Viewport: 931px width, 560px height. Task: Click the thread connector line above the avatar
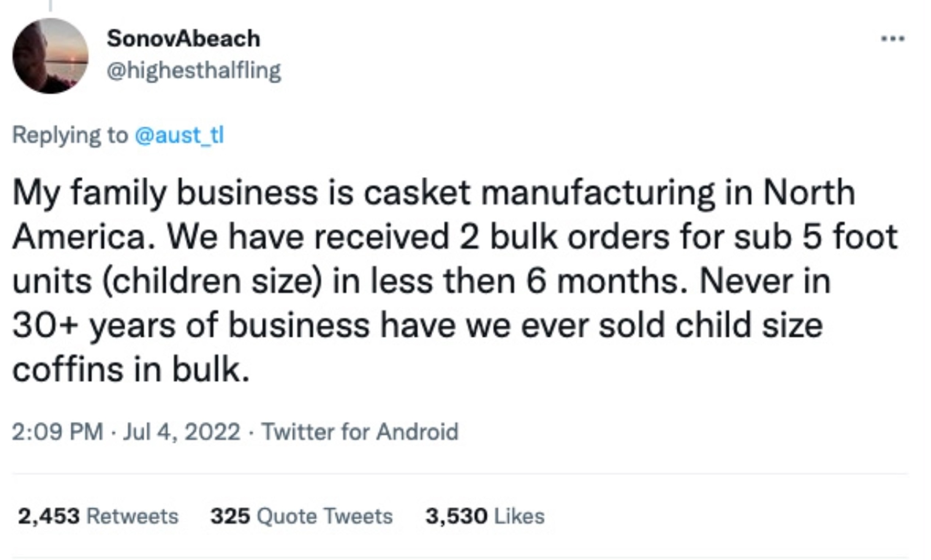click(50, 5)
